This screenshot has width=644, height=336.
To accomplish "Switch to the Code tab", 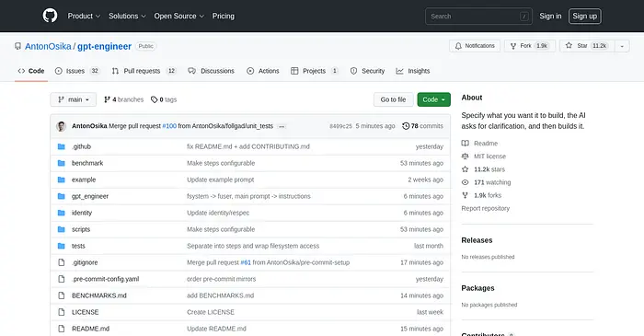I will [x=31, y=71].
